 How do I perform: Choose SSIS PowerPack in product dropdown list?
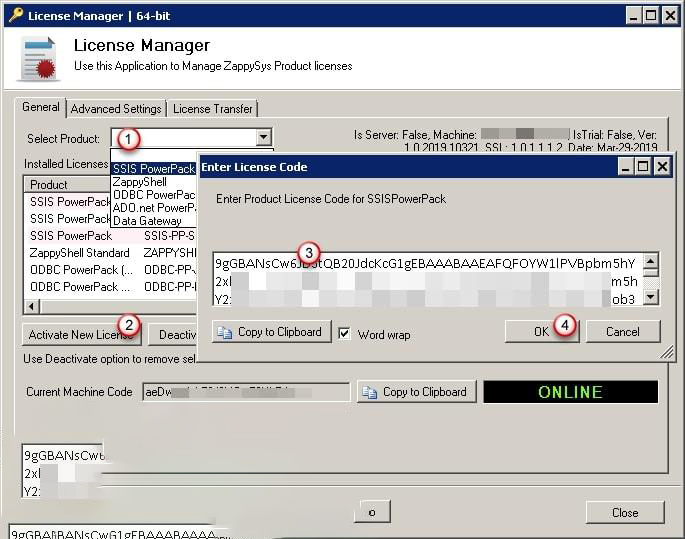pyautogui.click(x=153, y=169)
